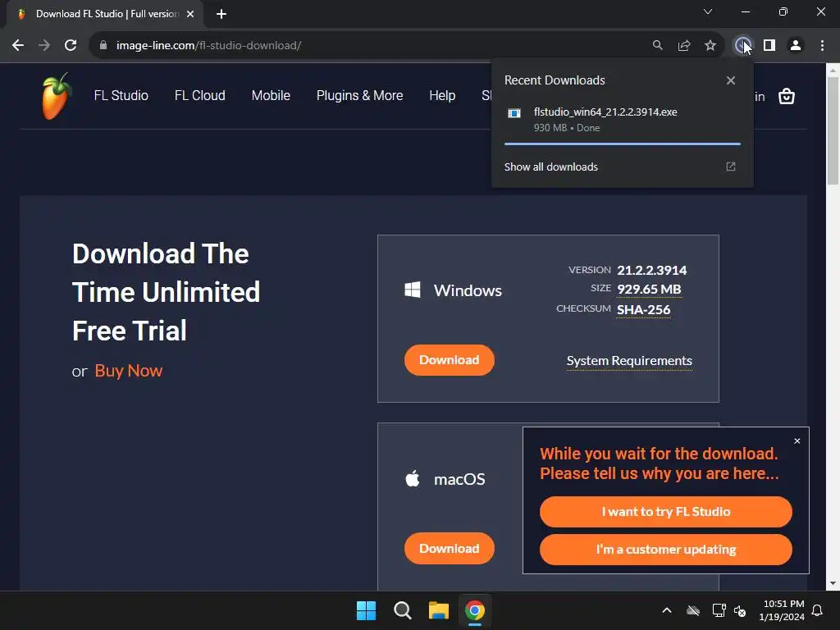Click the Chrome downloads toolbar icon
Screen dimensions: 840x630
pos(742,46)
